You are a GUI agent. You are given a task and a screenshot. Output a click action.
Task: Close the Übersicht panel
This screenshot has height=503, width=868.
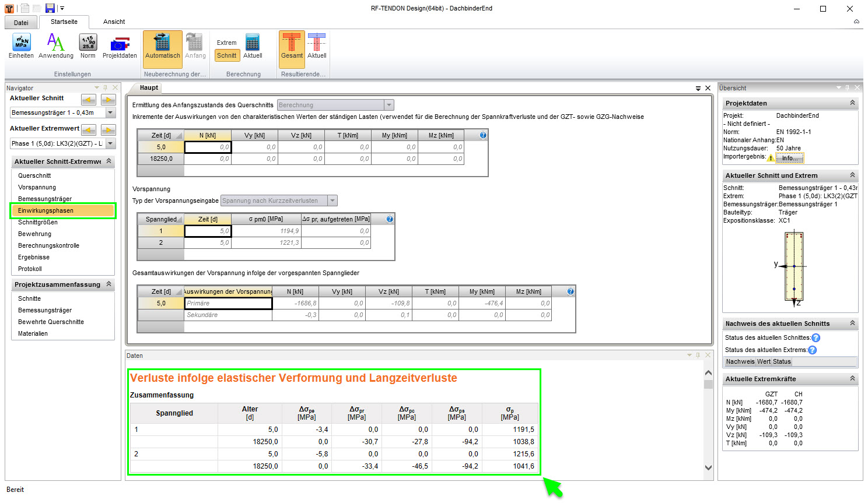coord(857,88)
